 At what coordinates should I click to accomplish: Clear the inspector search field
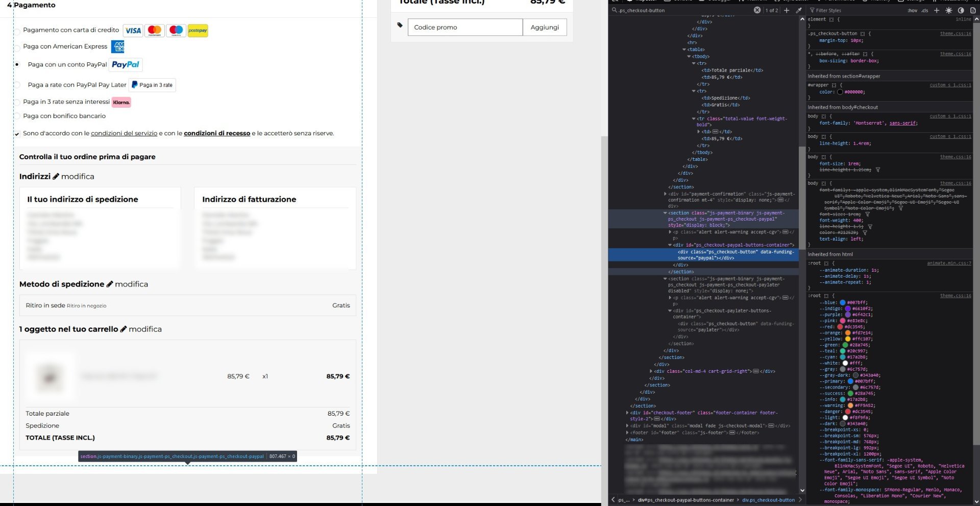pyautogui.click(x=757, y=10)
